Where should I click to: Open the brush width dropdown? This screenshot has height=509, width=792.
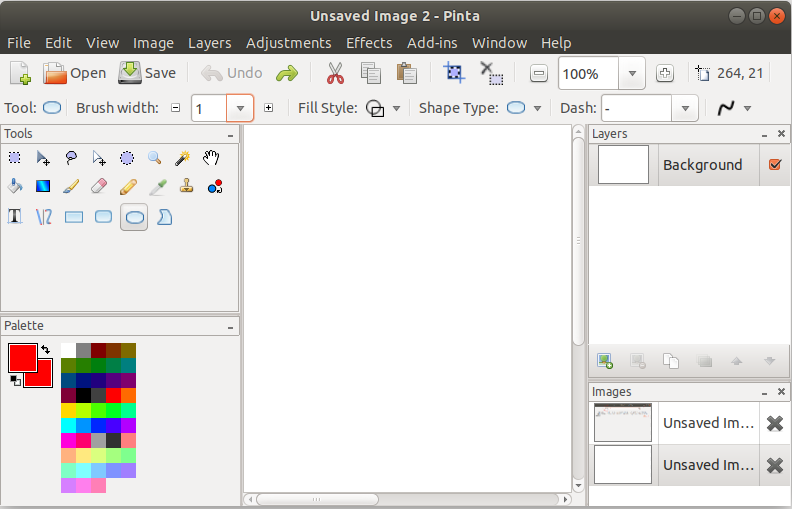click(240, 108)
